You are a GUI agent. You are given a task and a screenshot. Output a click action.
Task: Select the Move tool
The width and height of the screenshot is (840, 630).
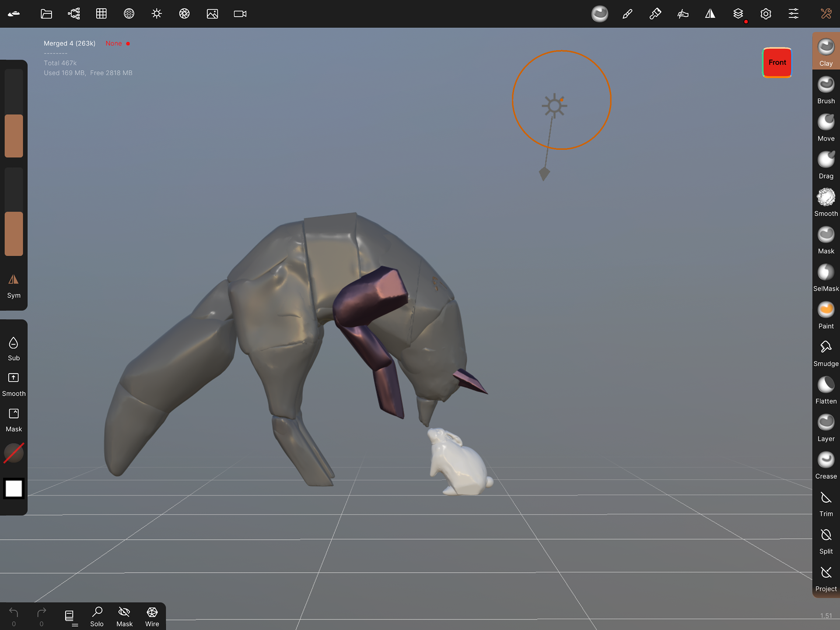(826, 127)
